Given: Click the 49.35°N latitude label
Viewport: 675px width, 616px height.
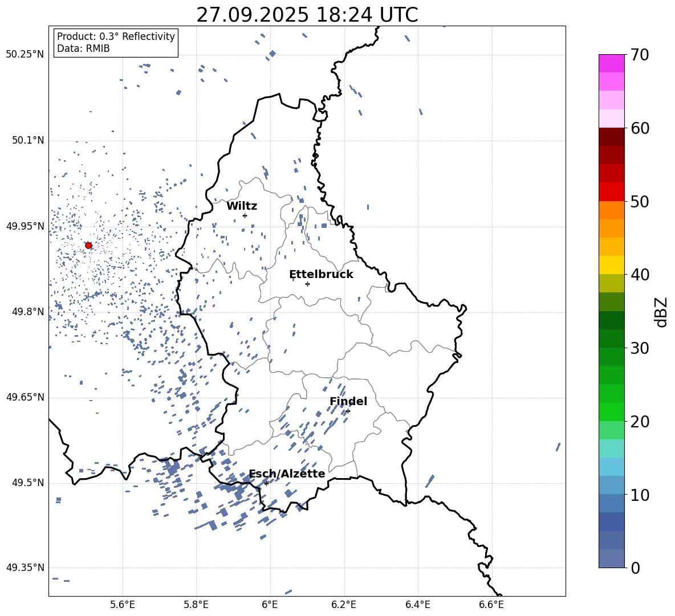Looking at the screenshot, I should pos(25,568).
